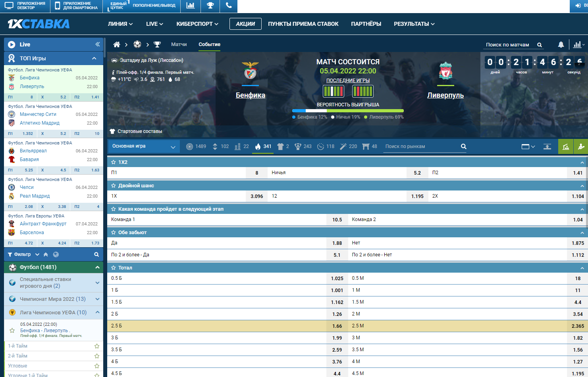The height and width of the screenshot is (377, 588).
Task: Go to home via breadcrumb house icon
Action: tap(117, 44)
